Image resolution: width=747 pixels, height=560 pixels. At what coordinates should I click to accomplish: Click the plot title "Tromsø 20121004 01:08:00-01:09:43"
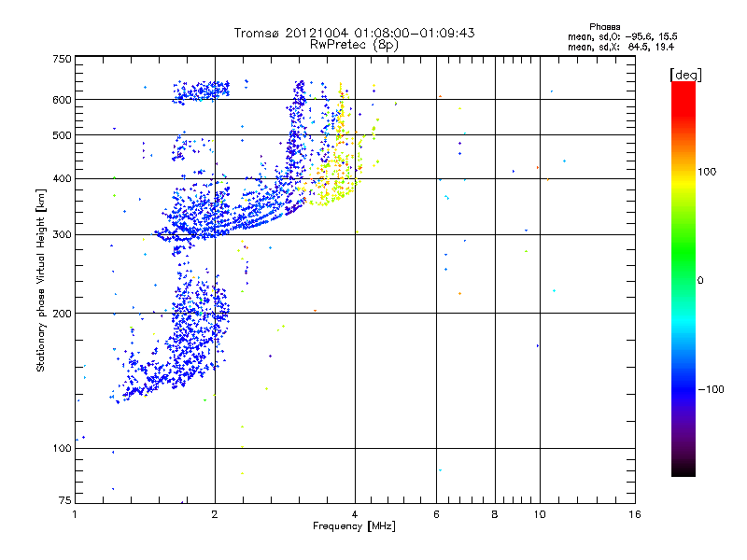354,33
